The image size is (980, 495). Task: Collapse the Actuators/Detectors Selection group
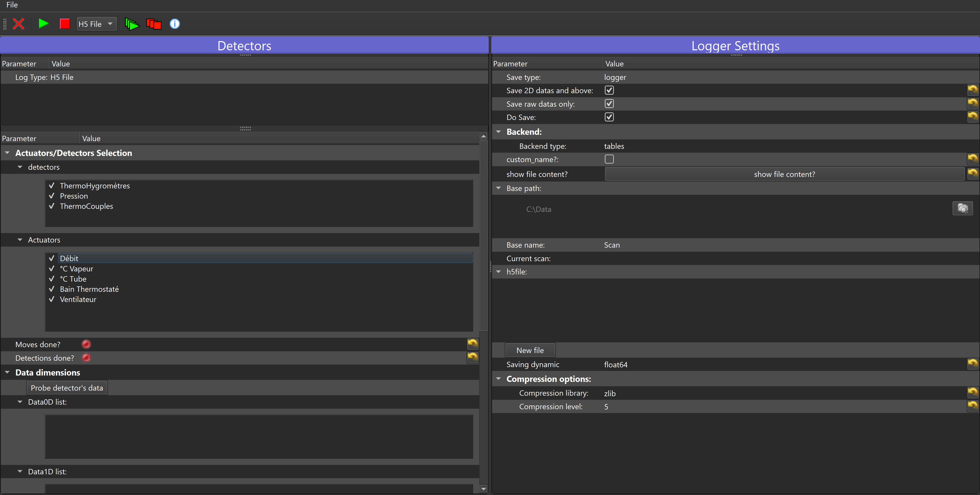(x=7, y=153)
